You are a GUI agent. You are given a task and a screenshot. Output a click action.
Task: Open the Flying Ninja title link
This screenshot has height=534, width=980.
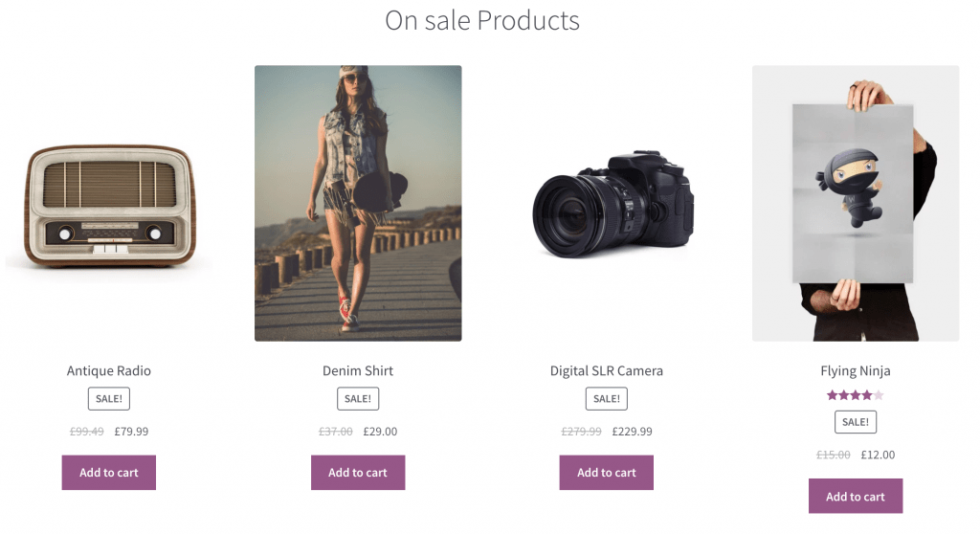tap(856, 370)
